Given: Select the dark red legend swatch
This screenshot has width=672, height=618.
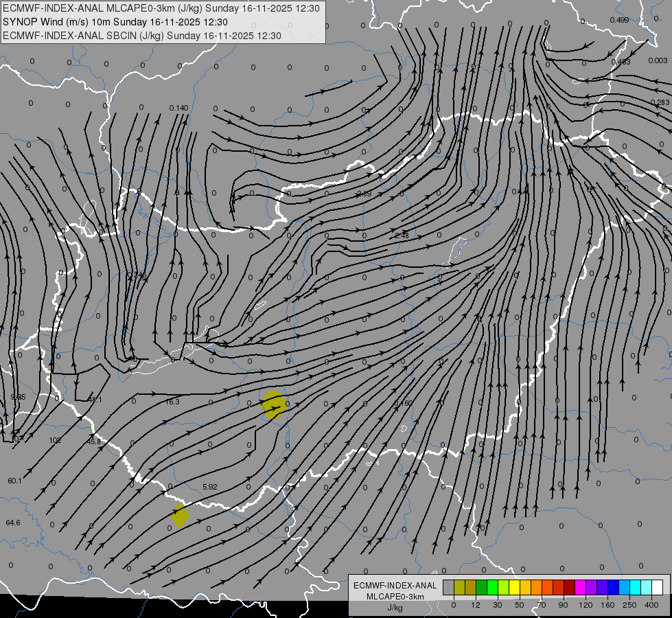Looking at the screenshot, I should [570, 588].
